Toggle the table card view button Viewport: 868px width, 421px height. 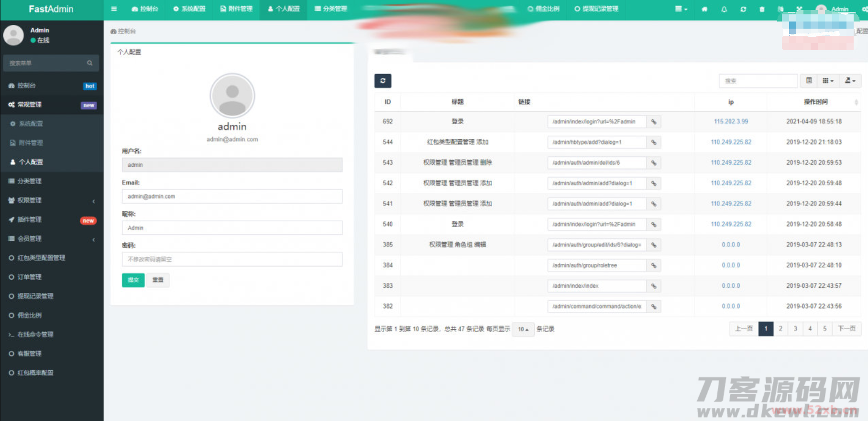pyautogui.click(x=809, y=81)
